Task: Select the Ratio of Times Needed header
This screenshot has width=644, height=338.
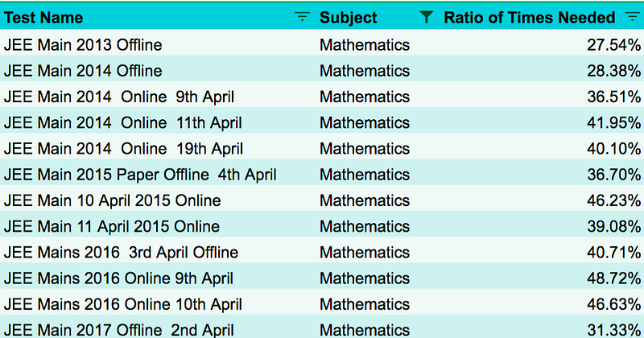Action: click(542, 17)
